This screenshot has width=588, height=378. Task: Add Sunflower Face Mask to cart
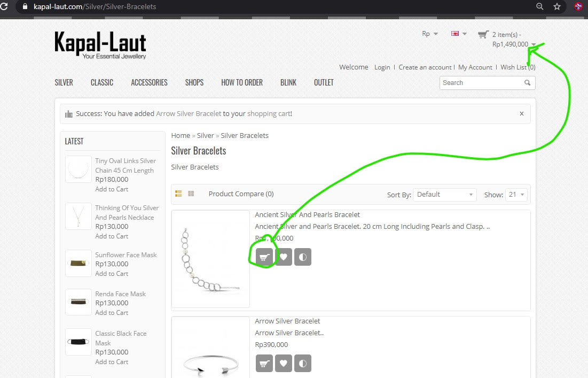click(x=112, y=274)
